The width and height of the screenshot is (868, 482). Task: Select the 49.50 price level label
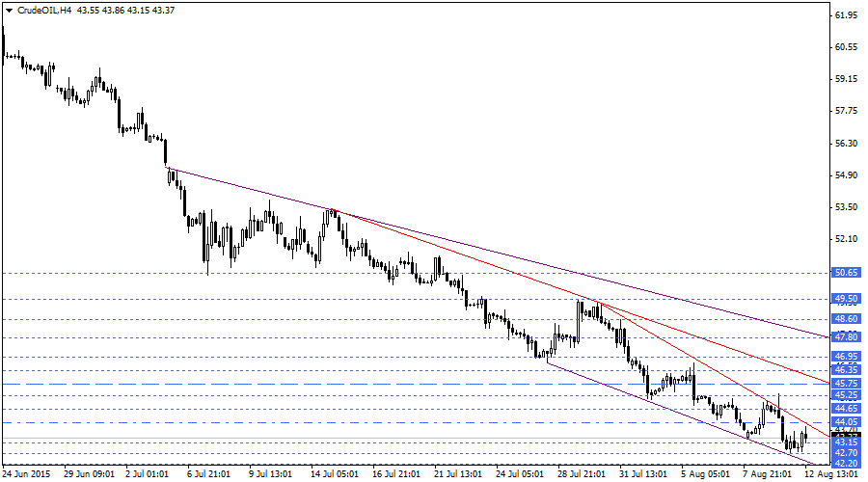tap(846, 299)
